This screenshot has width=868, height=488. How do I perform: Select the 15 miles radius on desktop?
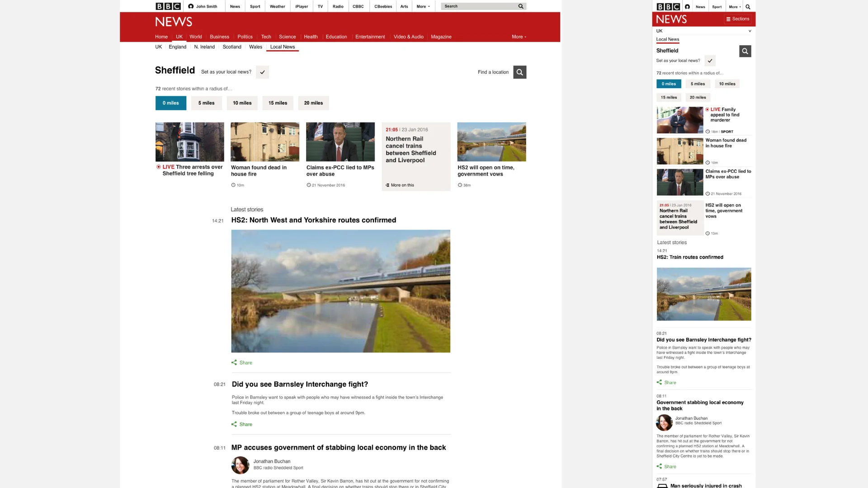click(x=278, y=103)
